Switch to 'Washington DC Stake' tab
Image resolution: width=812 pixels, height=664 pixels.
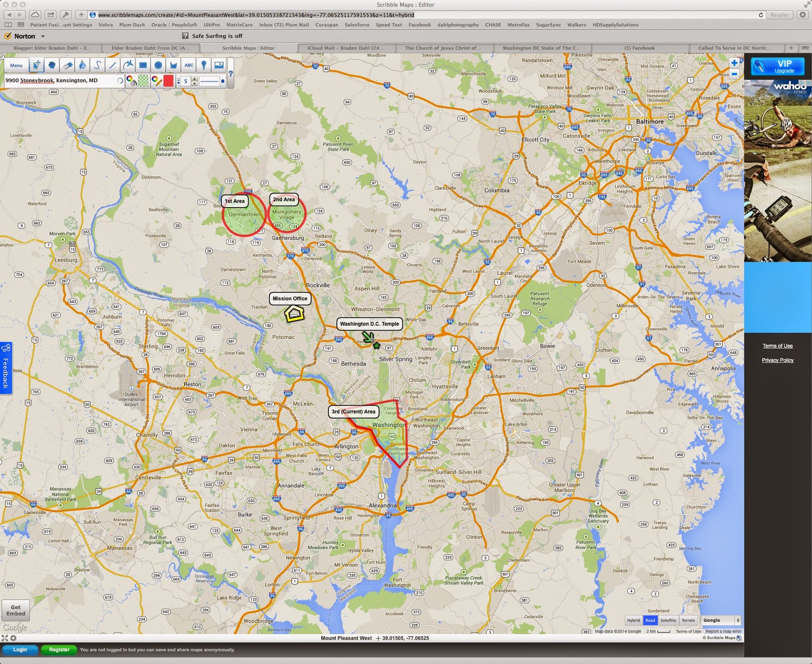542,48
